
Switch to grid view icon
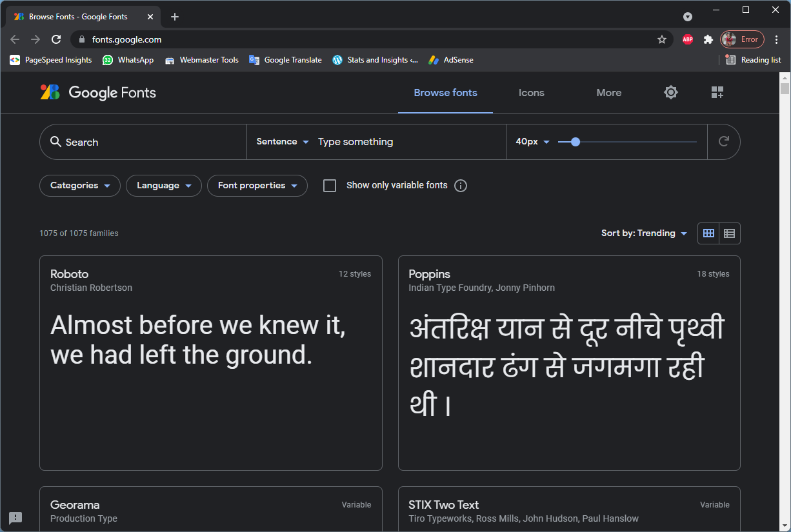tap(708, 233)
